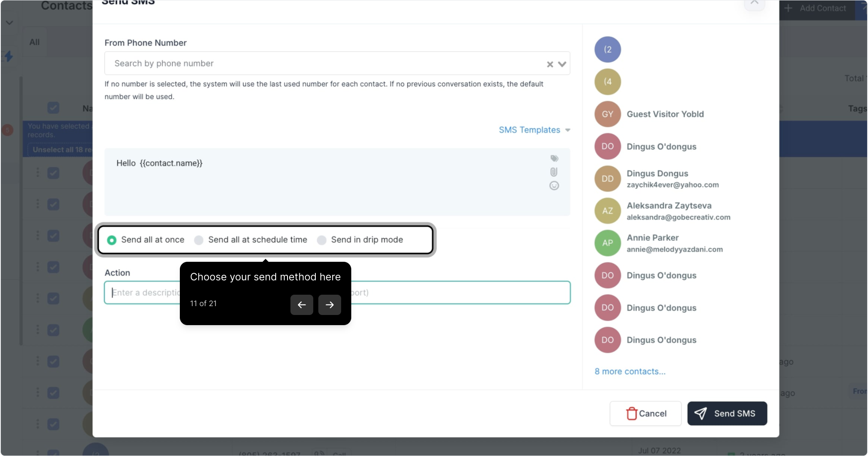This screenshot has height=456, width=868.
Task: Collapse the Send SMS dialog chevron
Action: 754,3
